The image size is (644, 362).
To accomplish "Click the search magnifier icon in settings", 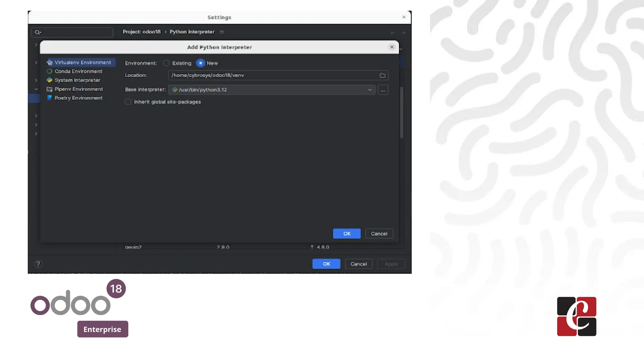I will (x=37, y=32).
